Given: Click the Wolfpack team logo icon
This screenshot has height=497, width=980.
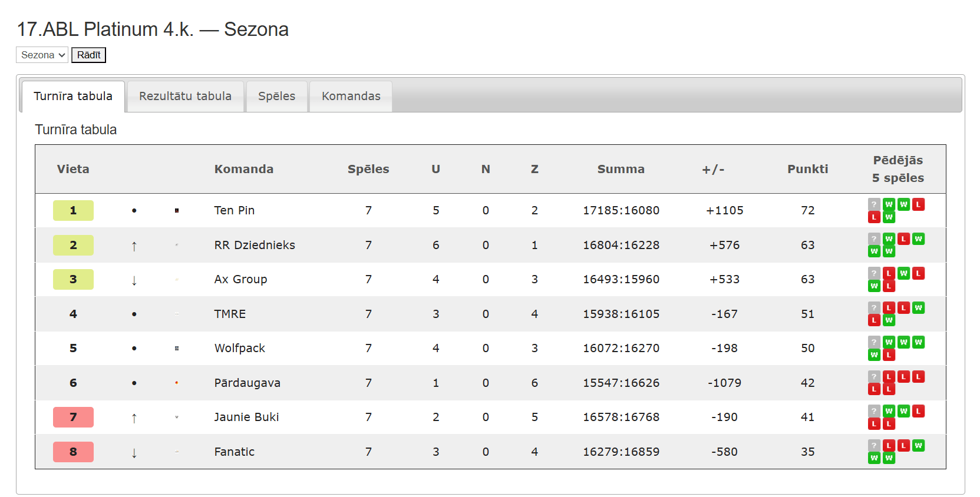Looking at the screenshot, I should [x=177, y=348].
